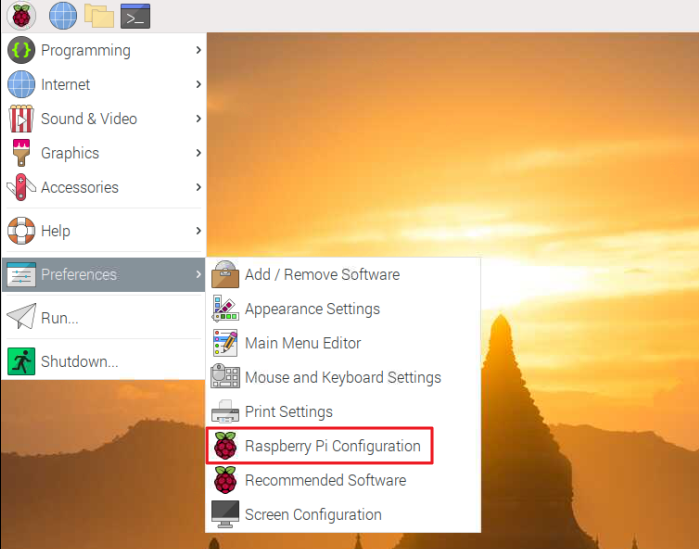The image size is (699, 549).
Task: Click the Graphics paintbrush icon
Action: pyautogui.click(x=21, y=153)
